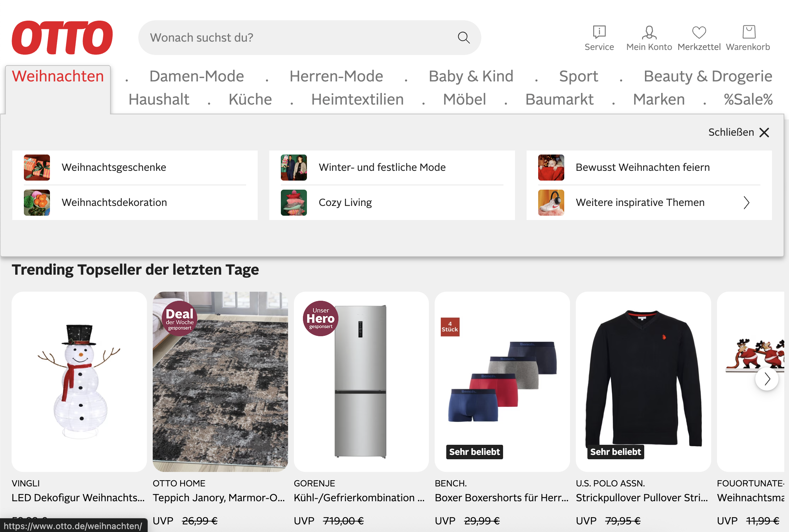Open the OTTO HOME Teppich Janory image
Viewport: 789px width, 532px height.
click(x=220, y=382)
